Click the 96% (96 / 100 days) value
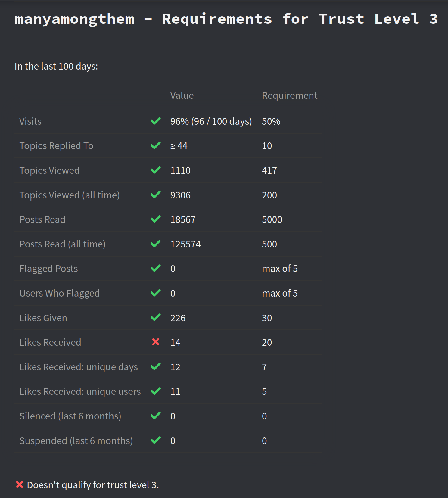Viewport: 448px width, 498px height. click(x=211, y=121)
